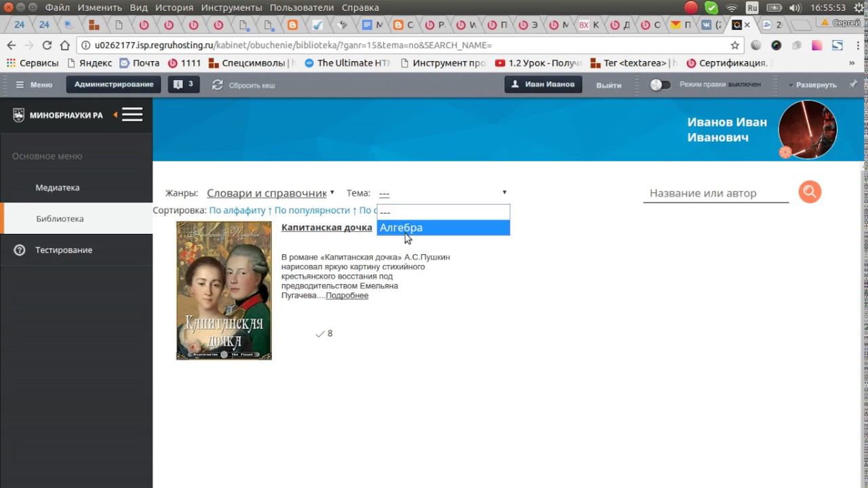Open the Инструменты menu
This screenshot has width=868, height=488.
click(231, 7)
